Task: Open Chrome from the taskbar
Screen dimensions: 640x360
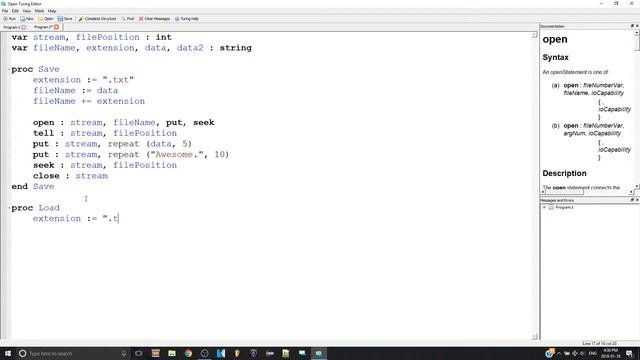Action: coord(188,353)
